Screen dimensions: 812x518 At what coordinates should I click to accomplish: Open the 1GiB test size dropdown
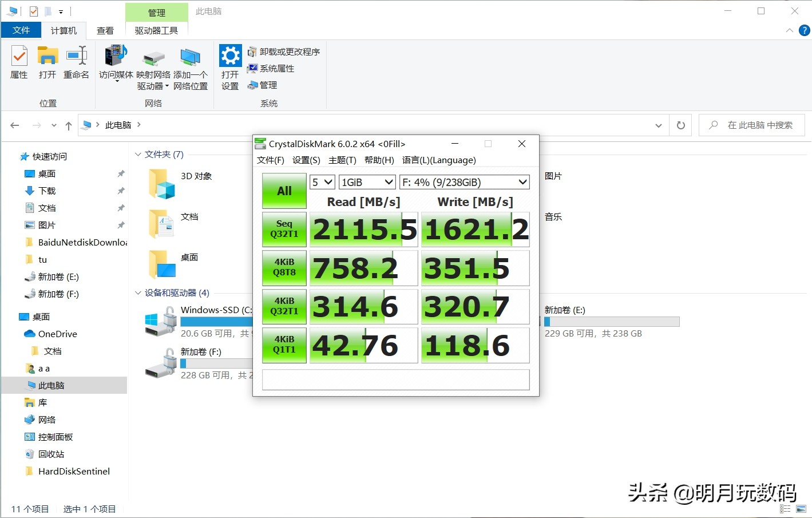366,181
